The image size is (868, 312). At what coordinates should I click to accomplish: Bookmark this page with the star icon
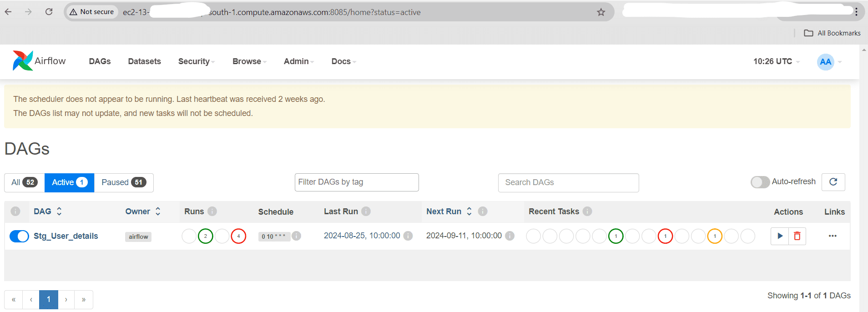[601, 12]
